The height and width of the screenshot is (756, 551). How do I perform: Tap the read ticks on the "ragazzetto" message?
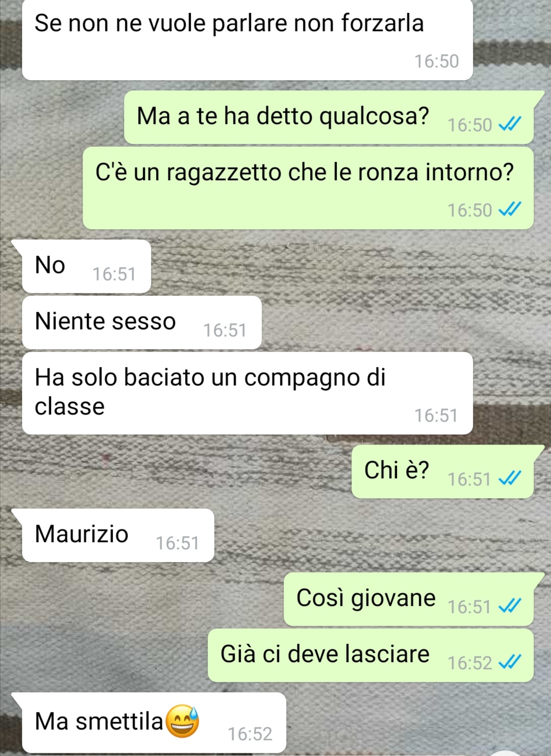point(510,209)
